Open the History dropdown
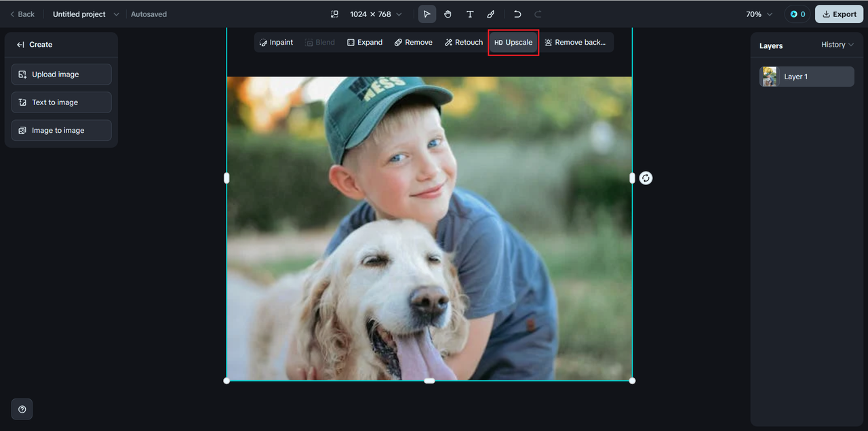This screenshot has width=868, height=431. (837, 45)
